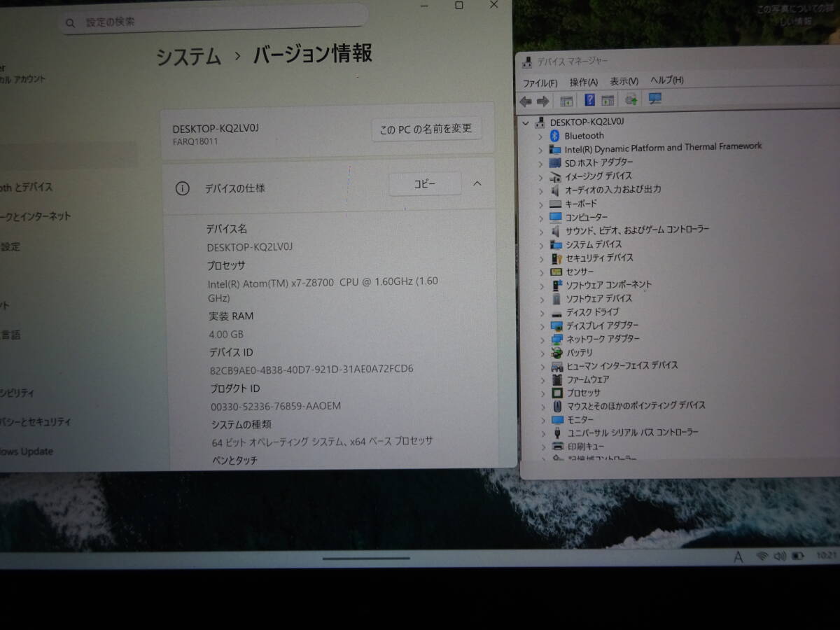Click the FARQ18011 model text under PC name
Screen dimensions: 840x630
pos(195,141)
